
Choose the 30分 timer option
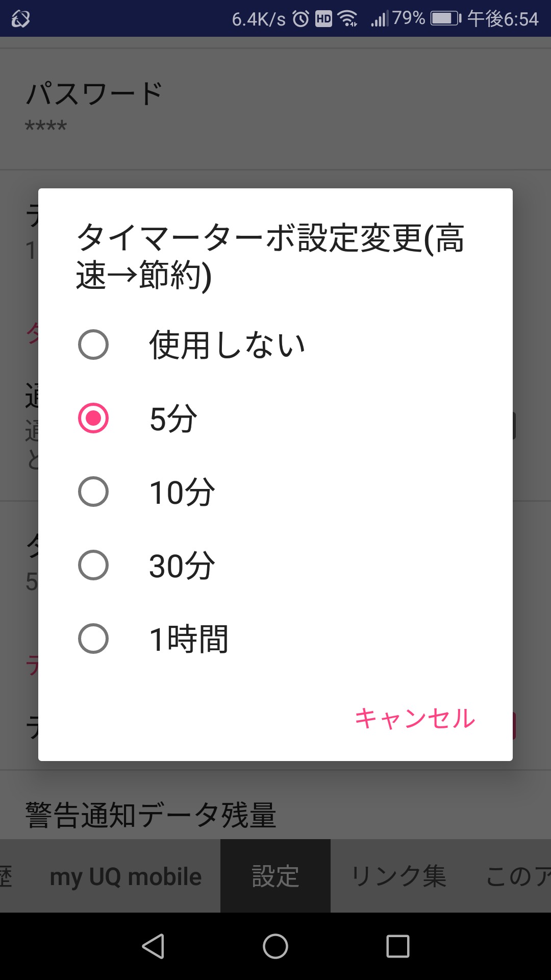93,565
